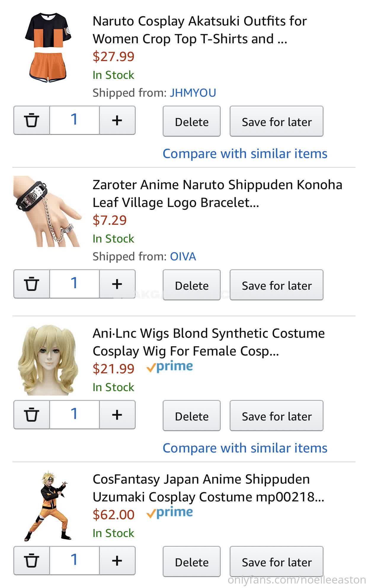Open seller OIVA link
The height and width of the screenshot is (588, 368).
pyautogui.click(x=183, y=256)
